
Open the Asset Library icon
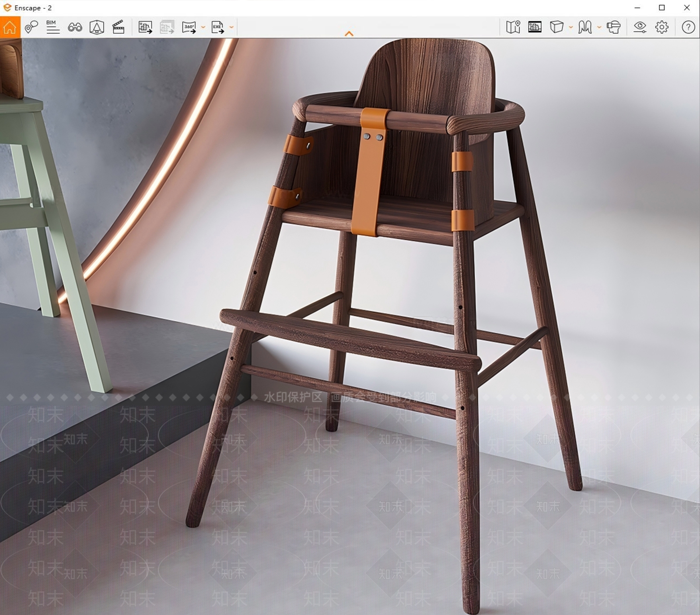[97, 27]
